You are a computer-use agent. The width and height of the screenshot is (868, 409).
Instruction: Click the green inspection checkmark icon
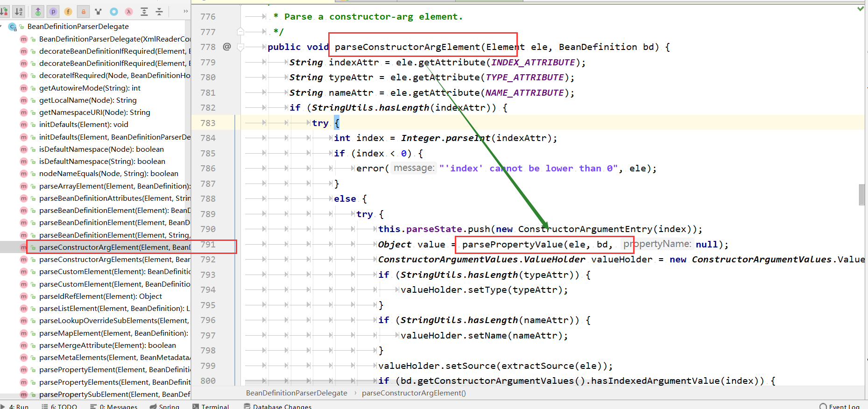[861, 8]
